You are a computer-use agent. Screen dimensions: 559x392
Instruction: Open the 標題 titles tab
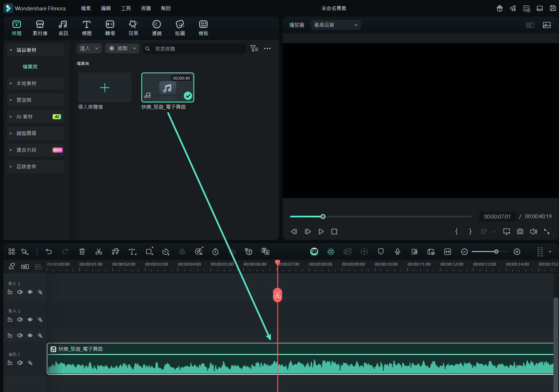pos(86,28)
